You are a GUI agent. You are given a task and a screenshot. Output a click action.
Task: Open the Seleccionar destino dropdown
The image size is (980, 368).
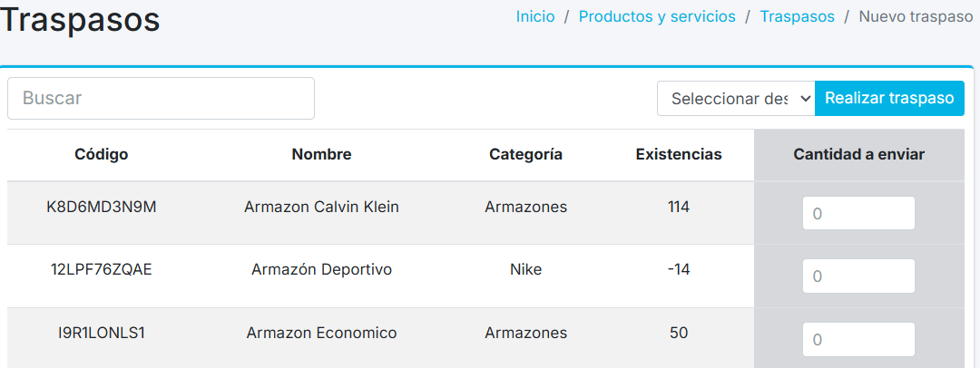point(736,98)
